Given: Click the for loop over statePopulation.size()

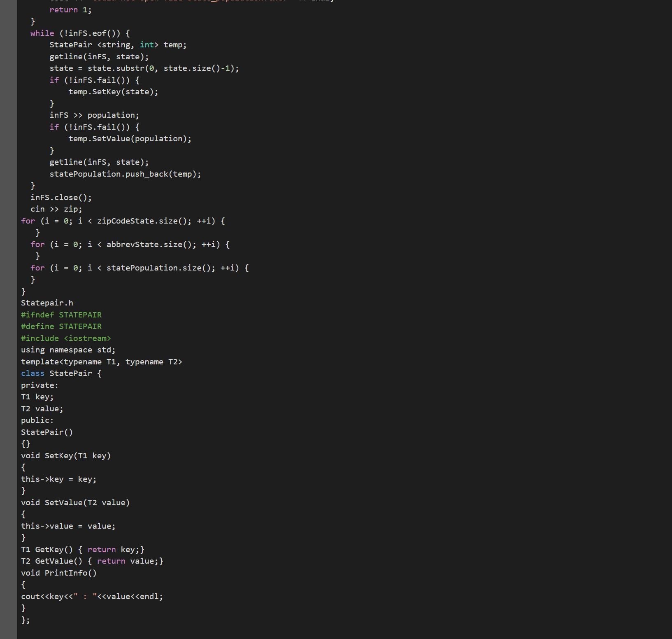Looking at the screenshot, I should point(140,268).
